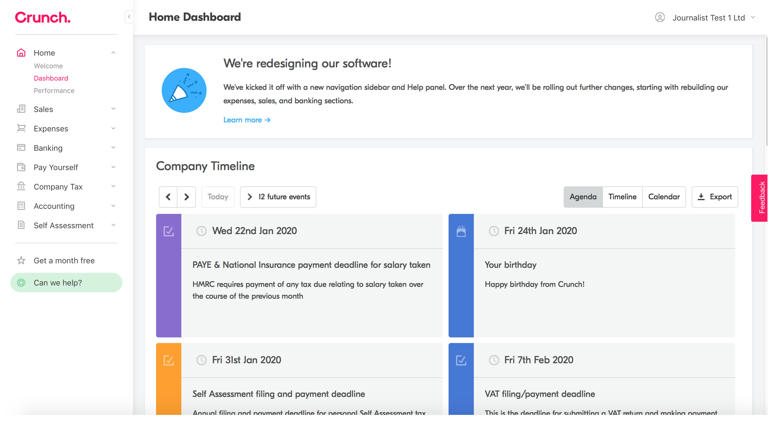Switch timeline view to Timeline

click(622, 197)
